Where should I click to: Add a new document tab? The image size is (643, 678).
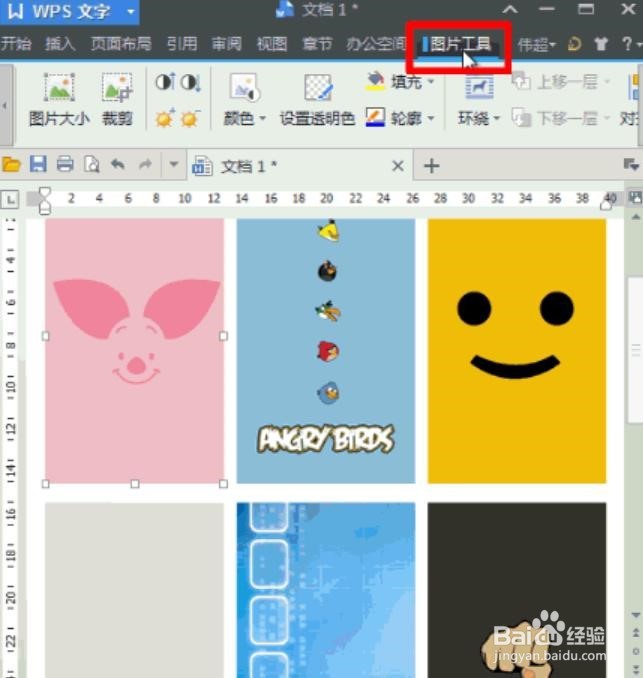coord(431,166)
